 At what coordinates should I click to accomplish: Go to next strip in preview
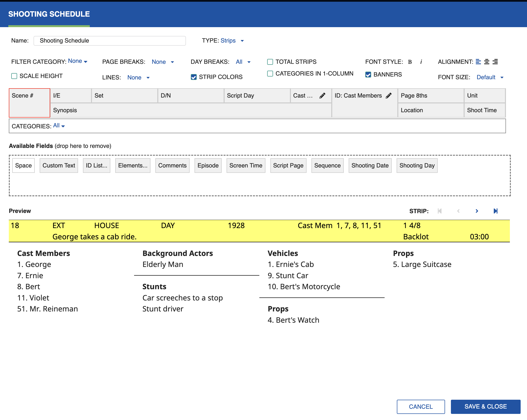(x=477, y=211)
